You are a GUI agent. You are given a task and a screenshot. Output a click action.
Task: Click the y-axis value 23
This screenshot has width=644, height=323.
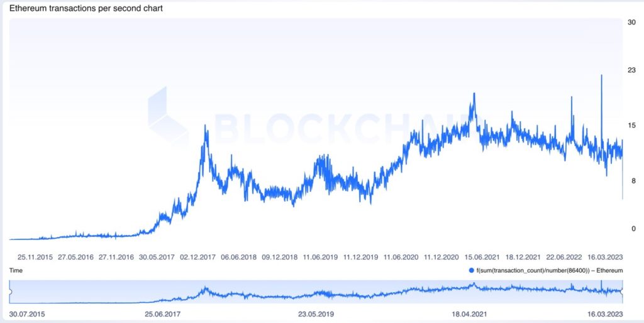tap(631, 70)
